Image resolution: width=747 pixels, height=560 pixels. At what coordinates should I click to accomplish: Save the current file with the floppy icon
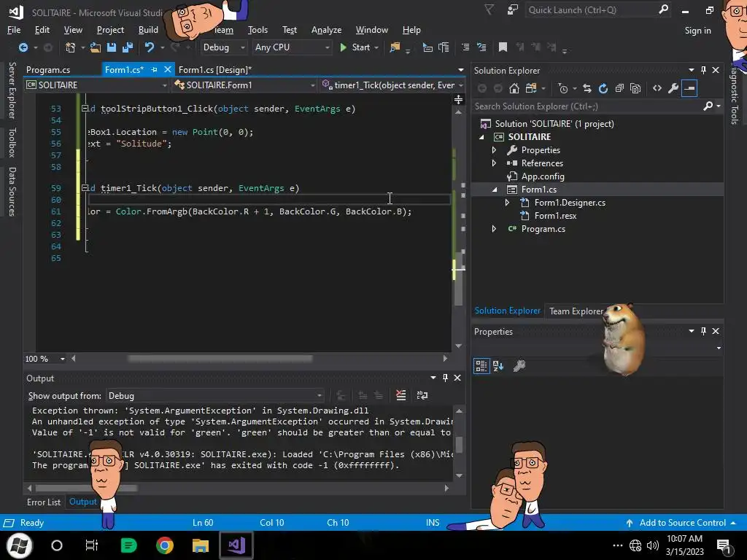pyautogui.click(x=112, y=47)
